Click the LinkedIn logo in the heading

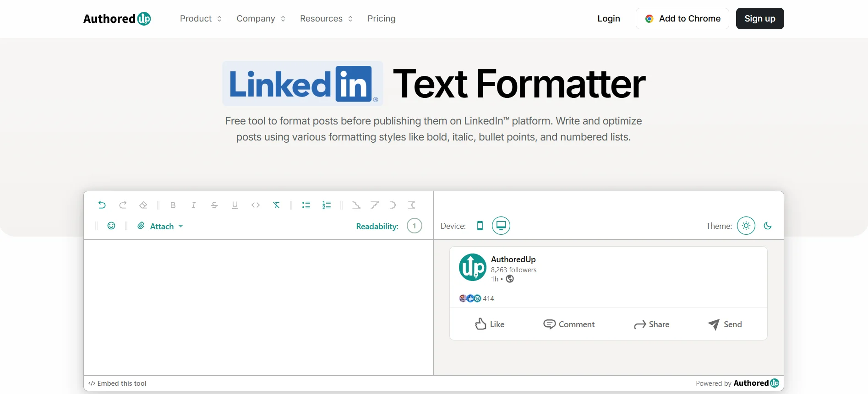[x=303, y=84]
